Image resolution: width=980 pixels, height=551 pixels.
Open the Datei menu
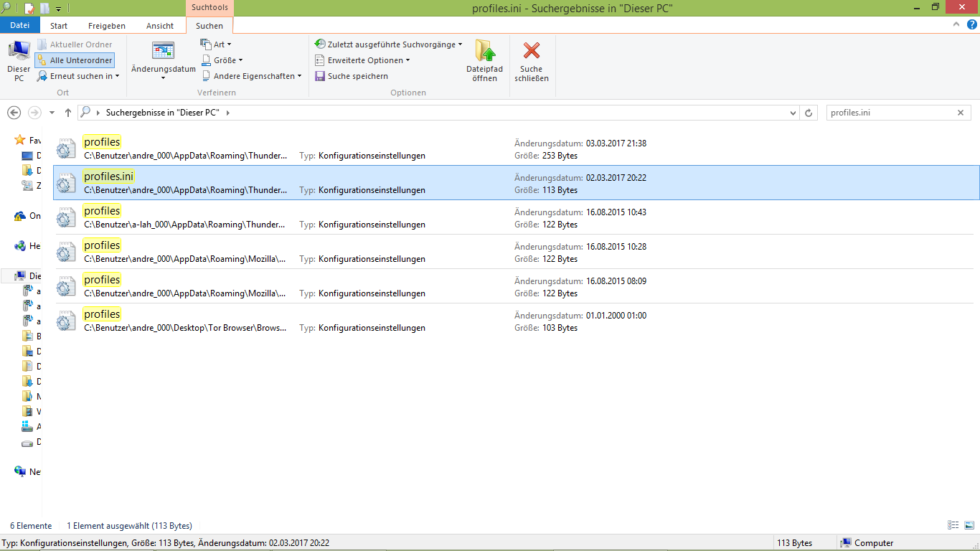point(20,26)
